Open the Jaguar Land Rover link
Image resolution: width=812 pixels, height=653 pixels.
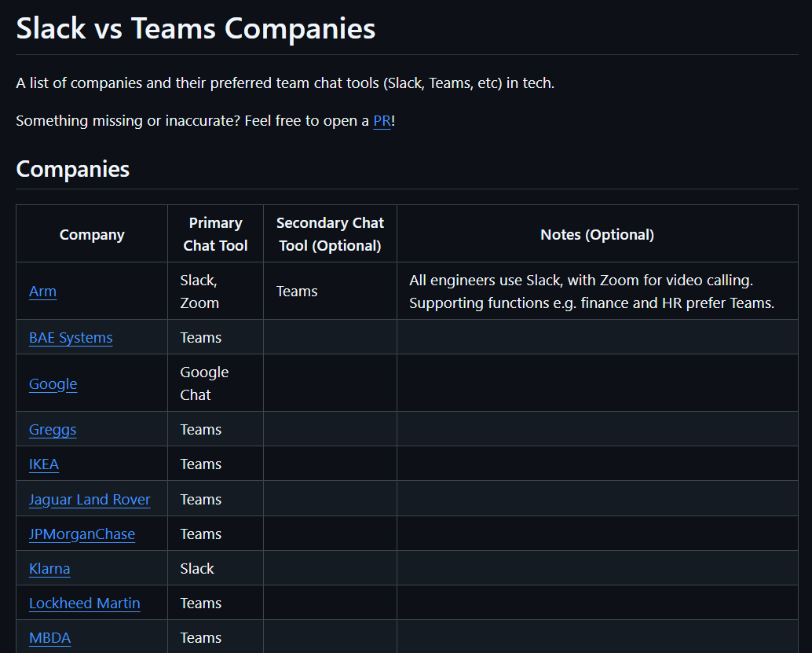click(90, 500)
